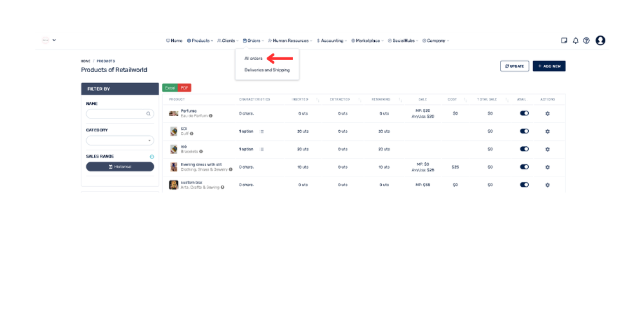Open the notifications bell icon
The image size is (644, 322).
[x=575, y=41]
